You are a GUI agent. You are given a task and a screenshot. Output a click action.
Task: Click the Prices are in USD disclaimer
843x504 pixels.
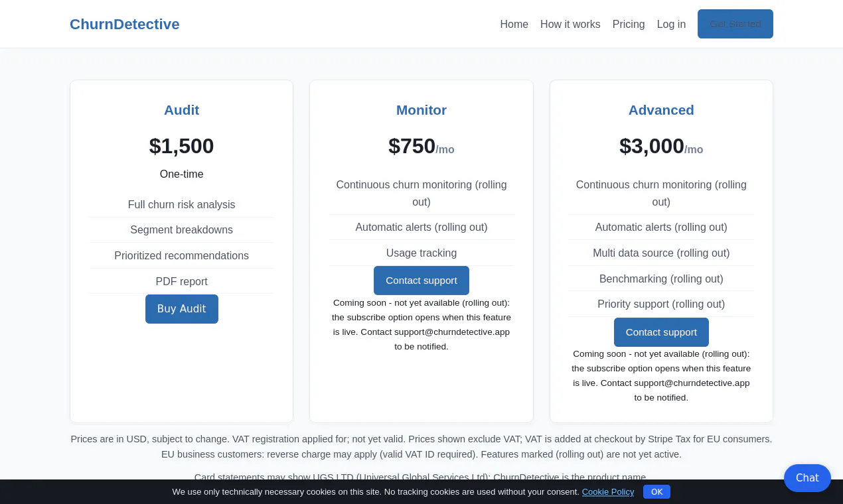[421, 447]
